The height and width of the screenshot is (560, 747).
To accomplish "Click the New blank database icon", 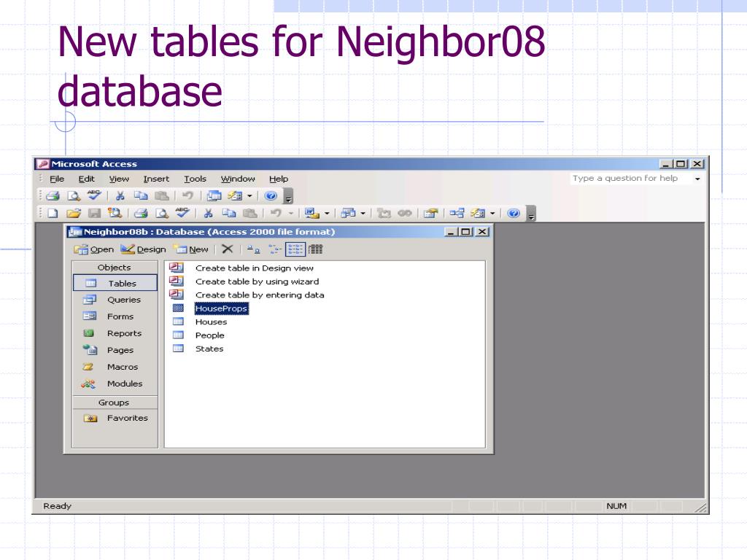I will click(x=53, y=214).
